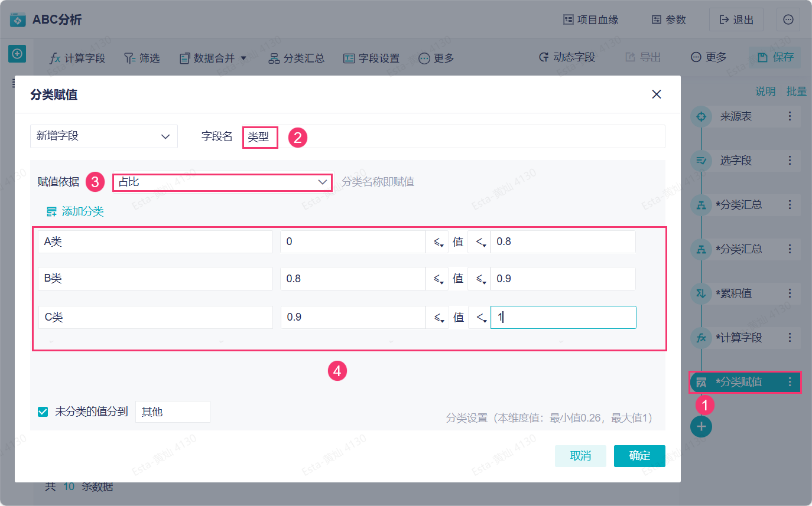Click the 退出 exit button
The width and height of the screenshot is (812, 506).
pos(736,19)
